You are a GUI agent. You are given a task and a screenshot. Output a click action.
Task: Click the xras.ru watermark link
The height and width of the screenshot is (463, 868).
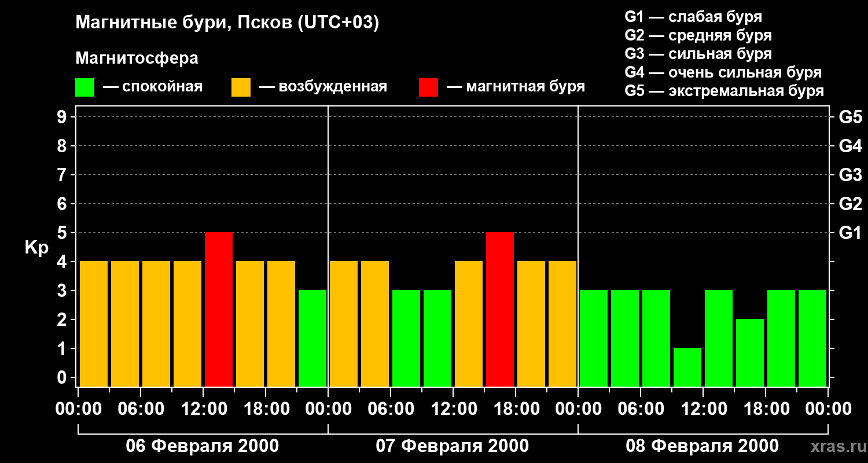coord(837,446)
